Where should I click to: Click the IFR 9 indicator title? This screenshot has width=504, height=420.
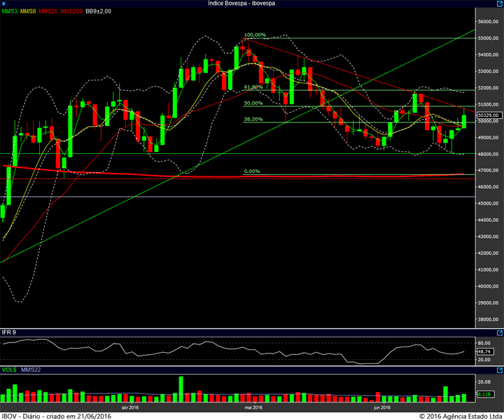pos(8,332)
